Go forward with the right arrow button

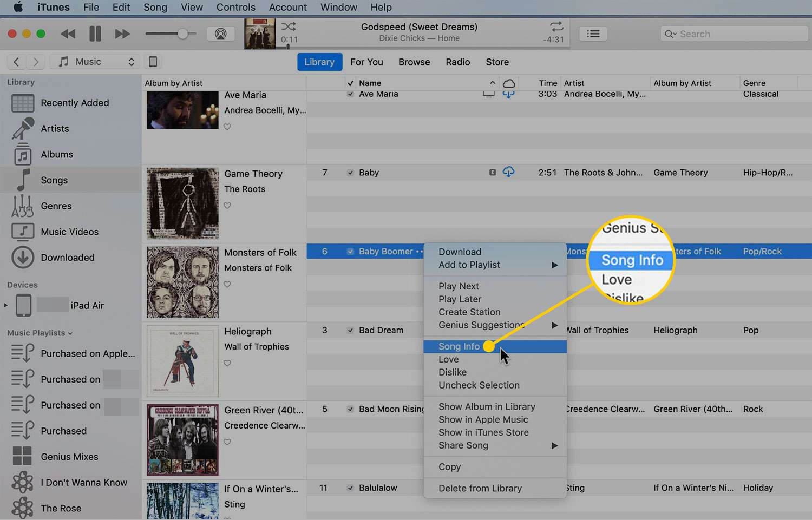pyautogui.click(x=36, y=62)
